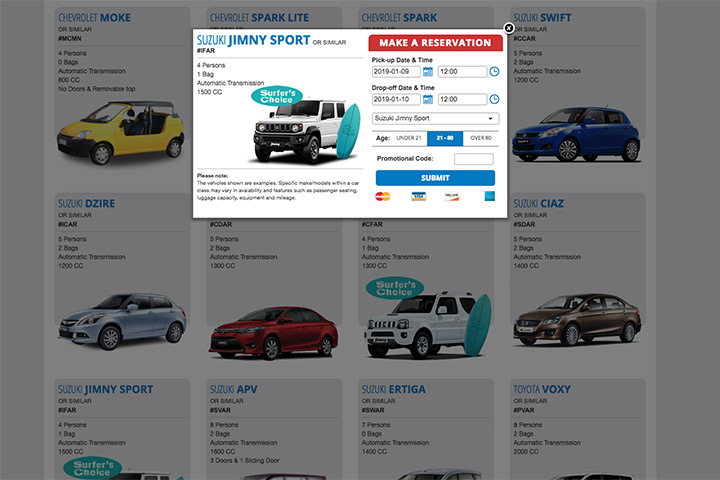The image size is (720, 480).
Task: Open the Chevrolet Moke title
Action: 94,18
